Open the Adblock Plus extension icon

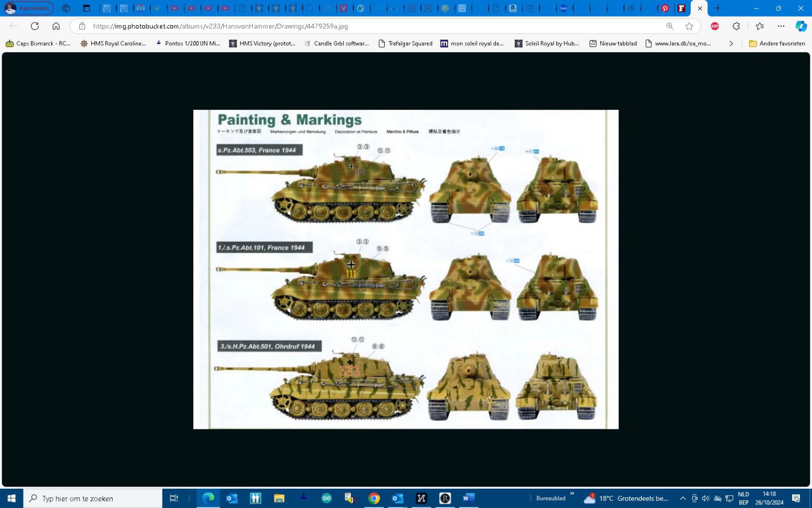pos(715,26)
